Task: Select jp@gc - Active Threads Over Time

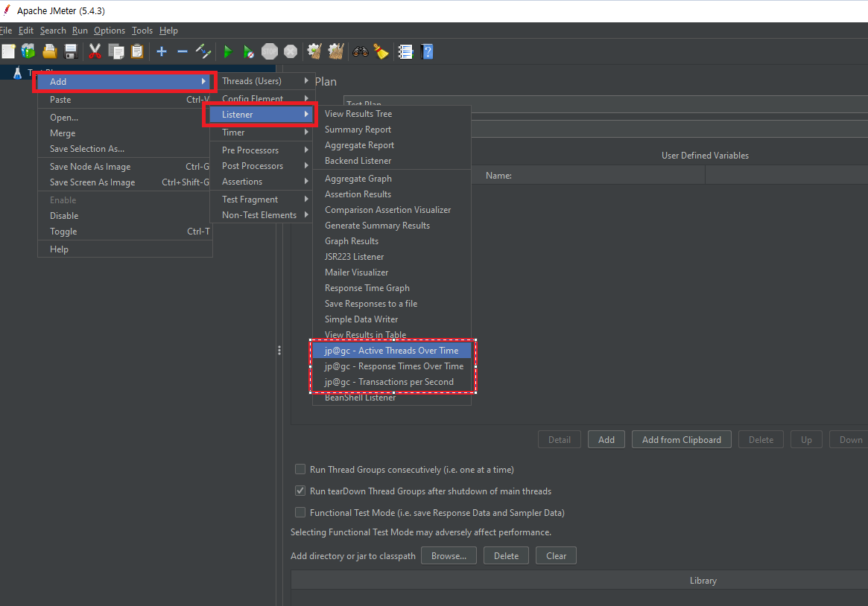Action: (x=392, y=350)
